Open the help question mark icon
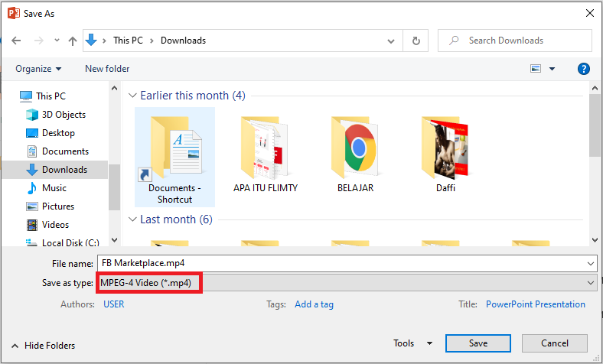603x364 pixels. click(x=583, y=69)
